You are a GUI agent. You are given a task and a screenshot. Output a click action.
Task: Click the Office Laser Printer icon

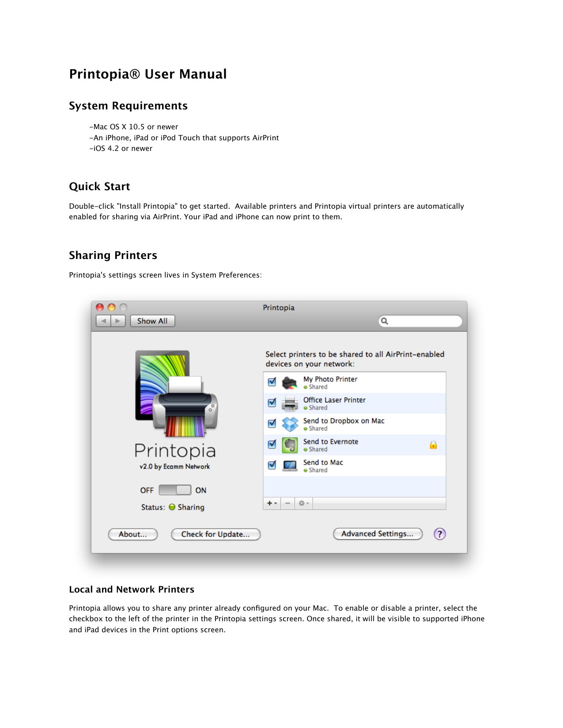pos(290,403)
